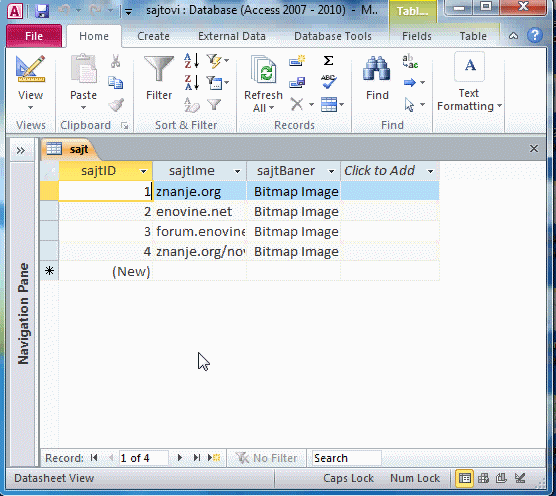The image size is (556, 496).
Task: Click the Remove Sort icon
Action: tap(192, 105)
